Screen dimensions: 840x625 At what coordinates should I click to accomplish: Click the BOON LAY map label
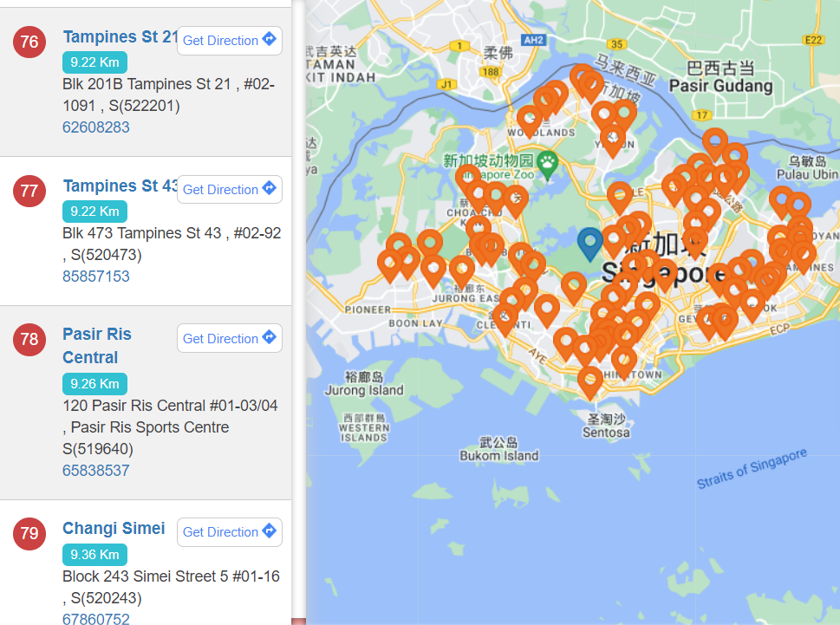pyautogui.click(x=415, y=323)
